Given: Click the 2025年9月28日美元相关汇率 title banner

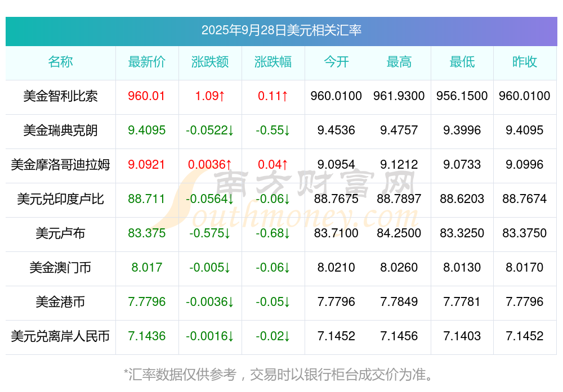Looking at the screenshot, I should pyautogui.click(x=281, y=30).
